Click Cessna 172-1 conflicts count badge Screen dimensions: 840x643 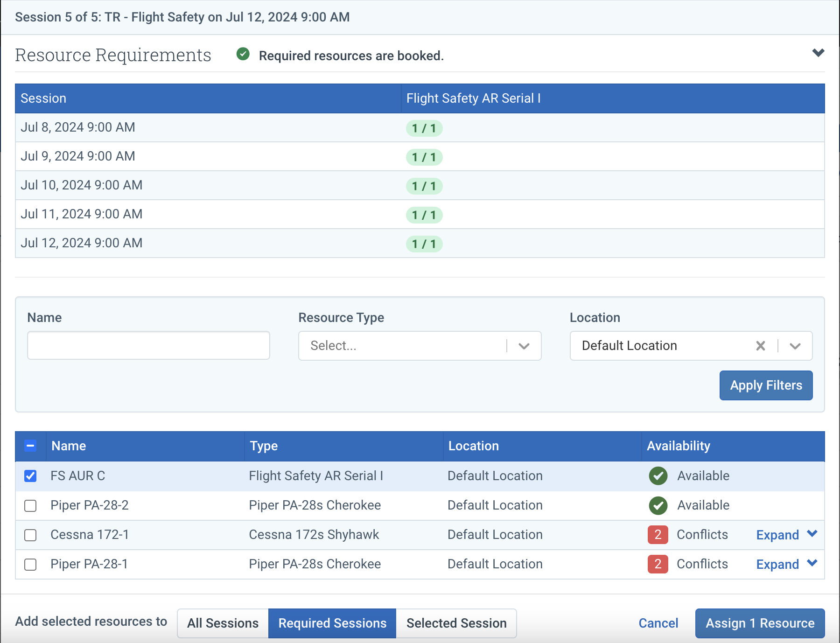(658, 535)
